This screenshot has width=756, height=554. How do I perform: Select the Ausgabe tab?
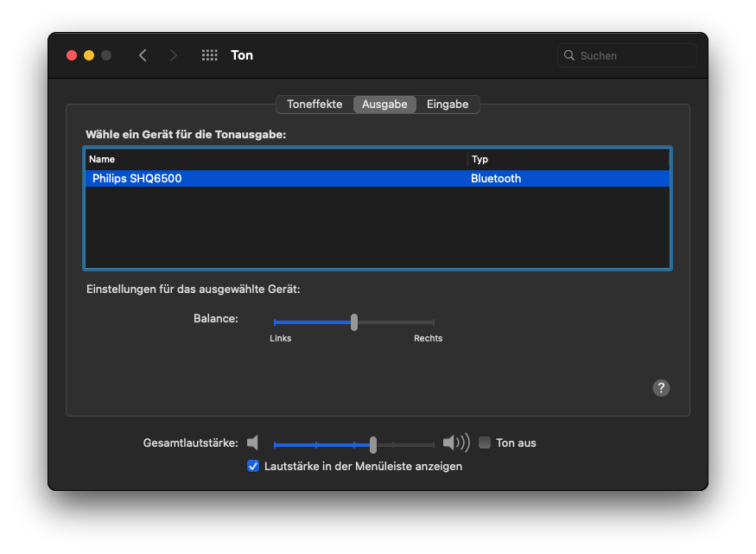384,105
